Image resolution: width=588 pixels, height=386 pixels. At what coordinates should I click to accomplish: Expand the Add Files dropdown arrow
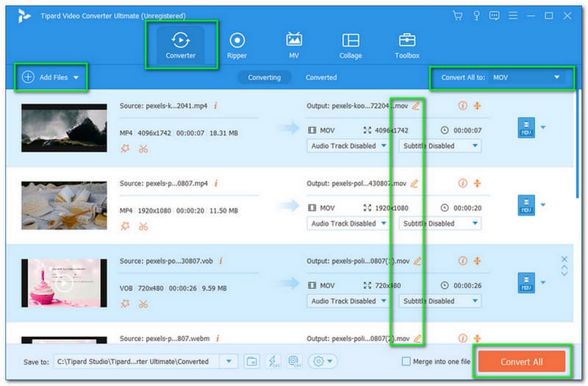76,78
